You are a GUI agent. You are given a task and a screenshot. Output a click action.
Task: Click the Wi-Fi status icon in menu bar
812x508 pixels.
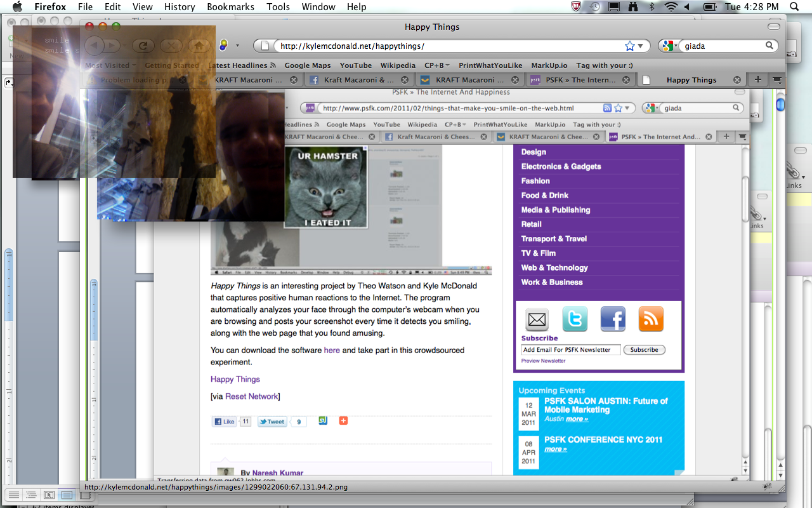(x=671, y=7)
